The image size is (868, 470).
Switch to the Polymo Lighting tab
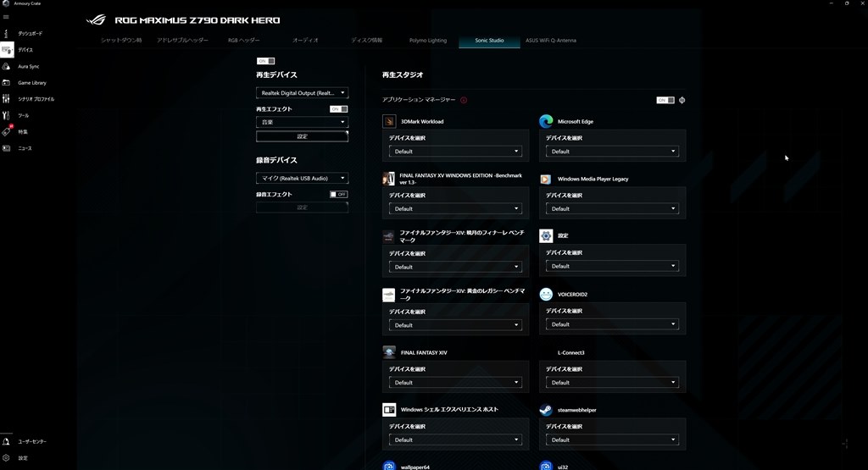[428, 41]
